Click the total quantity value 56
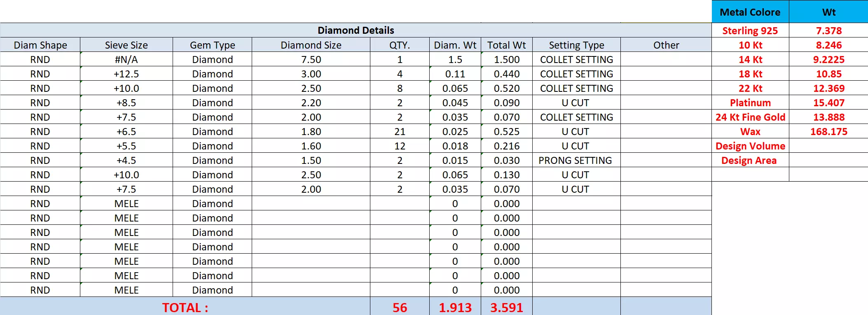 [x=400, y=308]
